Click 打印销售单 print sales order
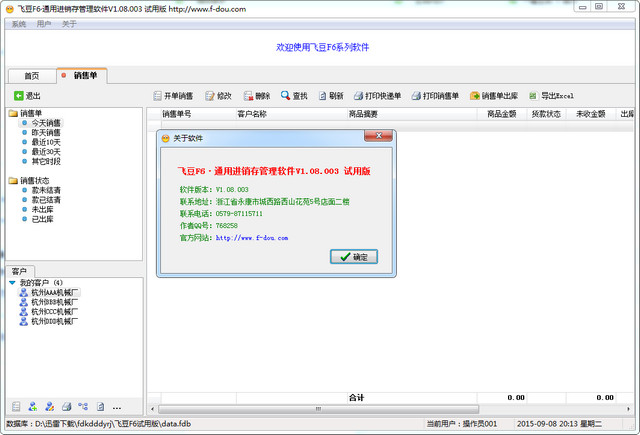The image size is (640, 435). coord(435,96)
